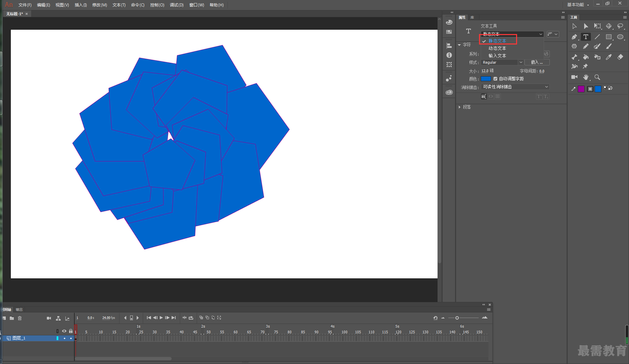Select the Oval tool
The height and width of the screenshot is (364, 629).
(620, 37)
